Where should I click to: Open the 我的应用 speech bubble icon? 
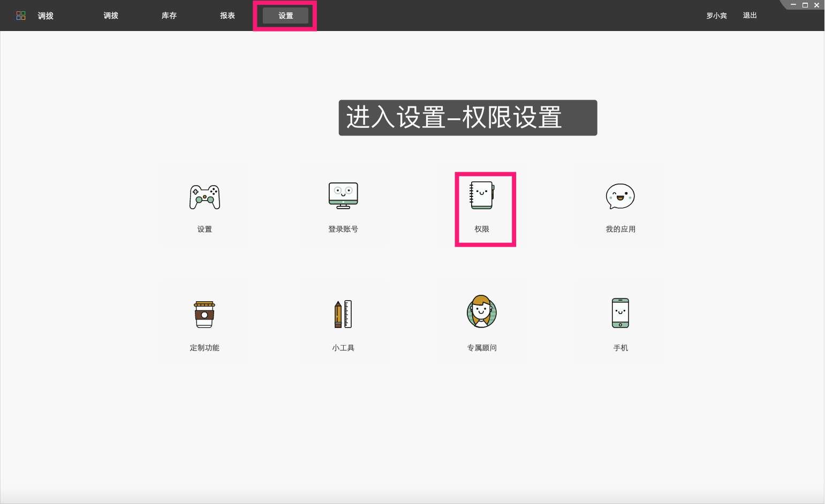[619, 196]
